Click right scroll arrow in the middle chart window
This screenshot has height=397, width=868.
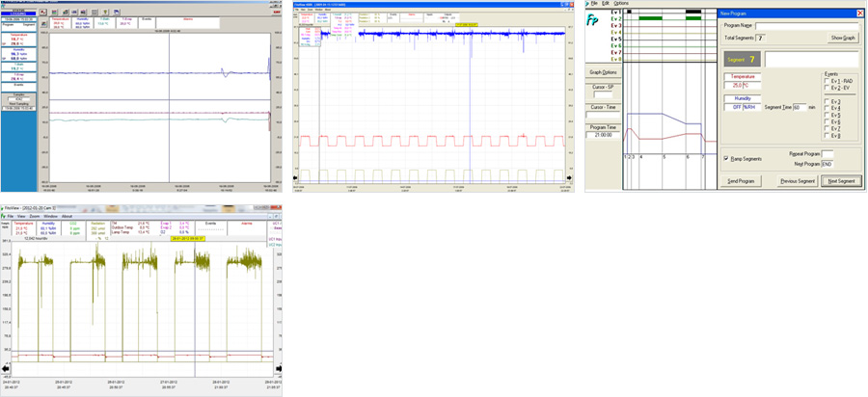pyautogui.click(x=570, y=177)
